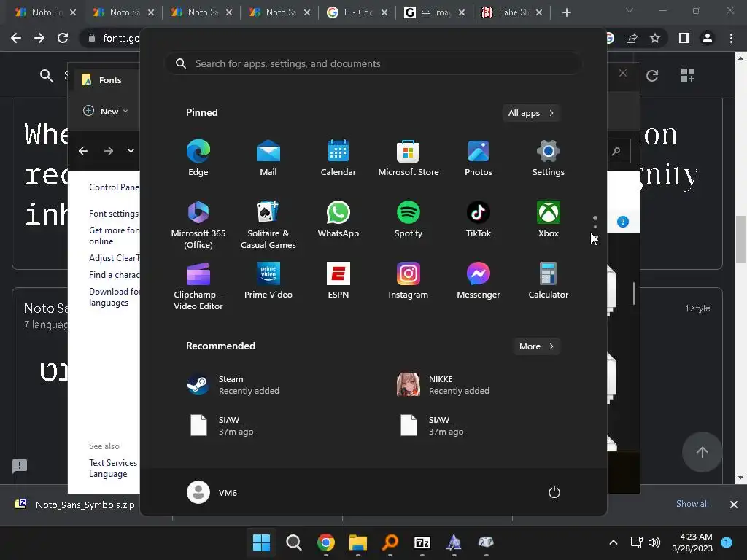Open Messenger
The image size is (747, 560).
pyautogui.click(x=479, y=280)
